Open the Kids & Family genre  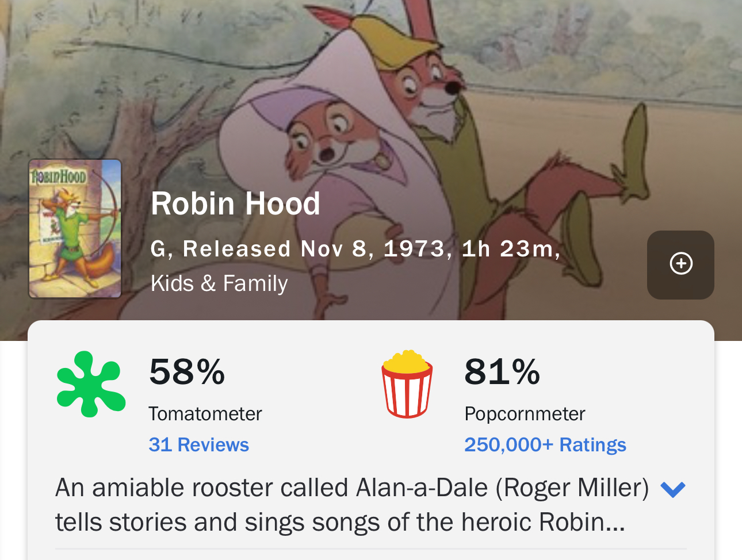pyautogui.click(x=219, y=283)
